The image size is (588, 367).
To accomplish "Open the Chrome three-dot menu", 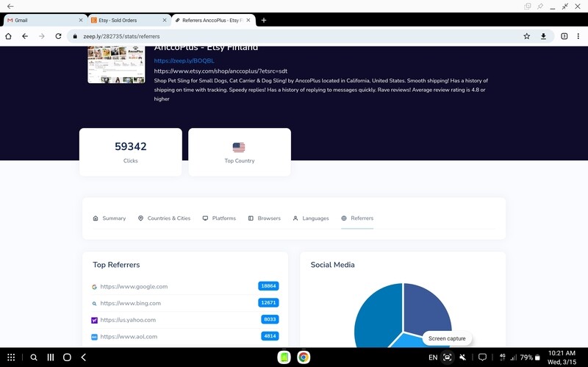I will pos(578,36).
